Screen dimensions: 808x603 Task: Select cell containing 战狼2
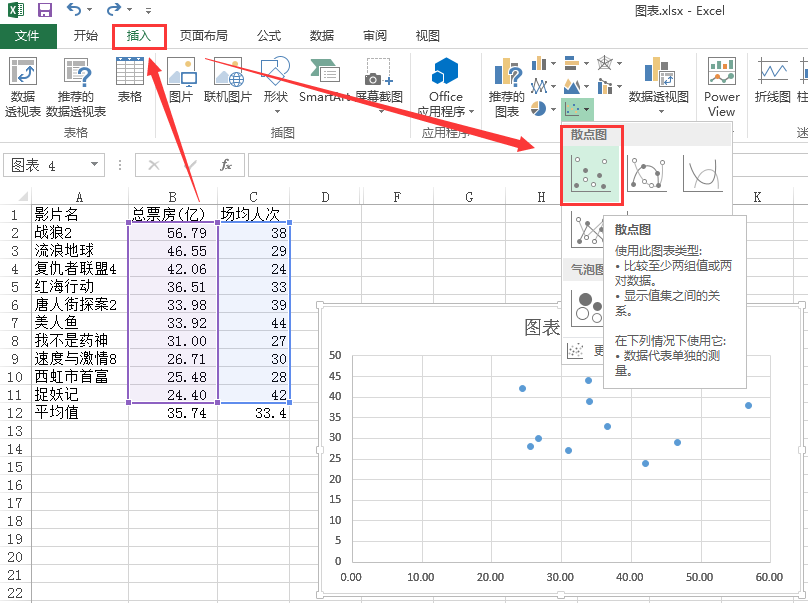[x=80, y=232]
